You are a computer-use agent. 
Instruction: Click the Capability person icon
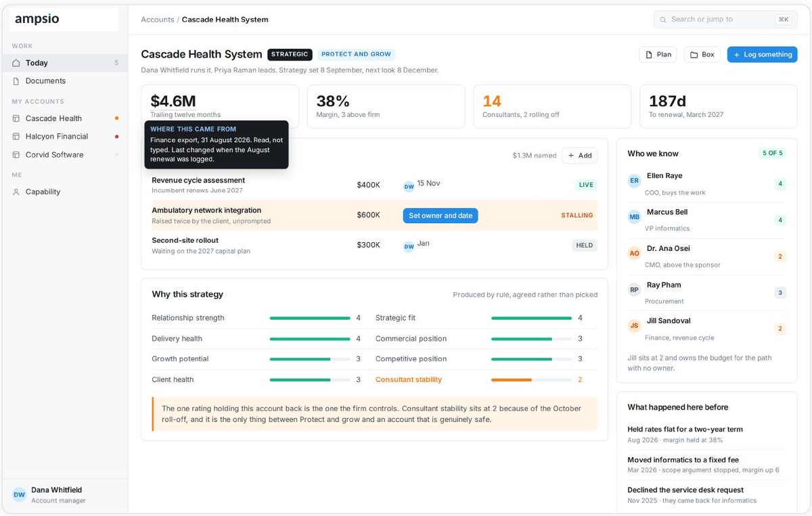click(x=16, y=192)
